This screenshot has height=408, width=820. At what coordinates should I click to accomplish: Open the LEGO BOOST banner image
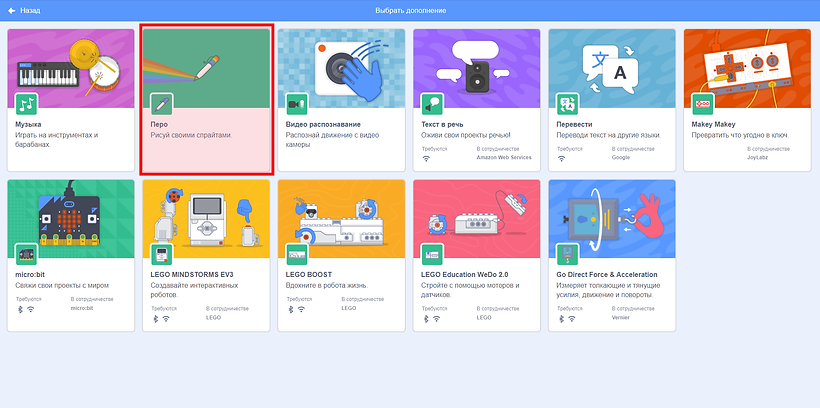(341, 219)
